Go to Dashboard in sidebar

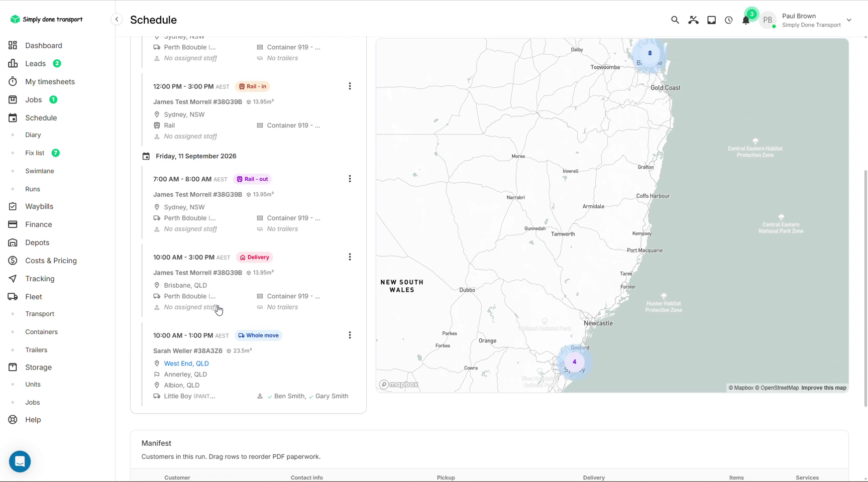44,45
